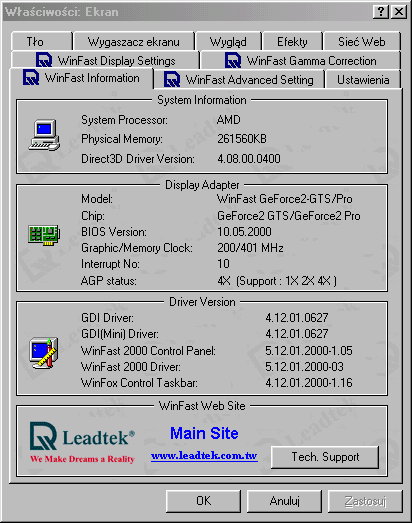The height and width of the screenshot is (523, 412).
Task: Click the Model value WinFast GeForce2-GTS/Pro
Action: click(x=285, y=199)
